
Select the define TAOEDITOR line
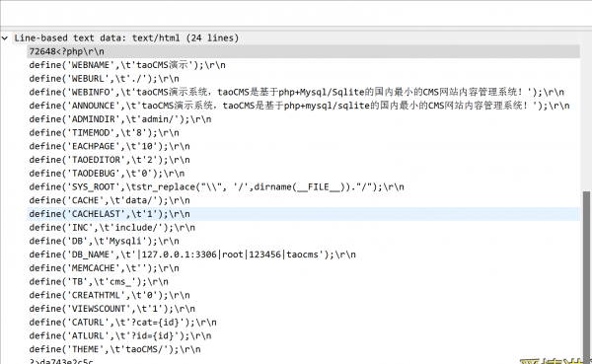(110, 160)
